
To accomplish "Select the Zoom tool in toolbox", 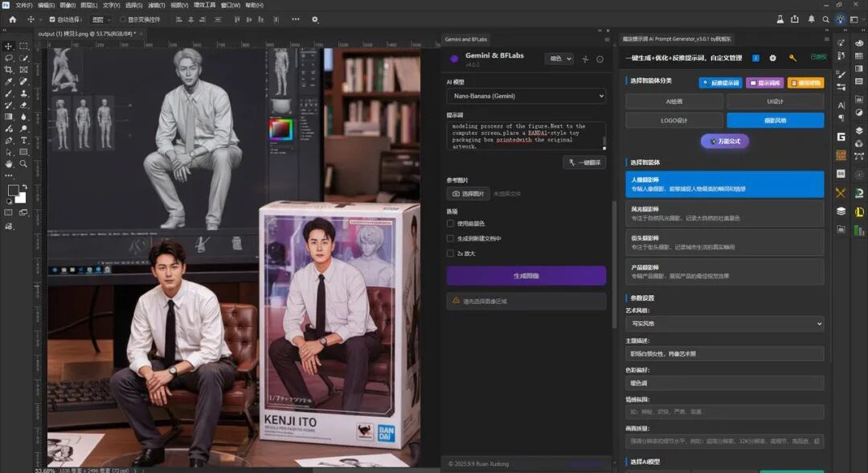I will point(24,164).
